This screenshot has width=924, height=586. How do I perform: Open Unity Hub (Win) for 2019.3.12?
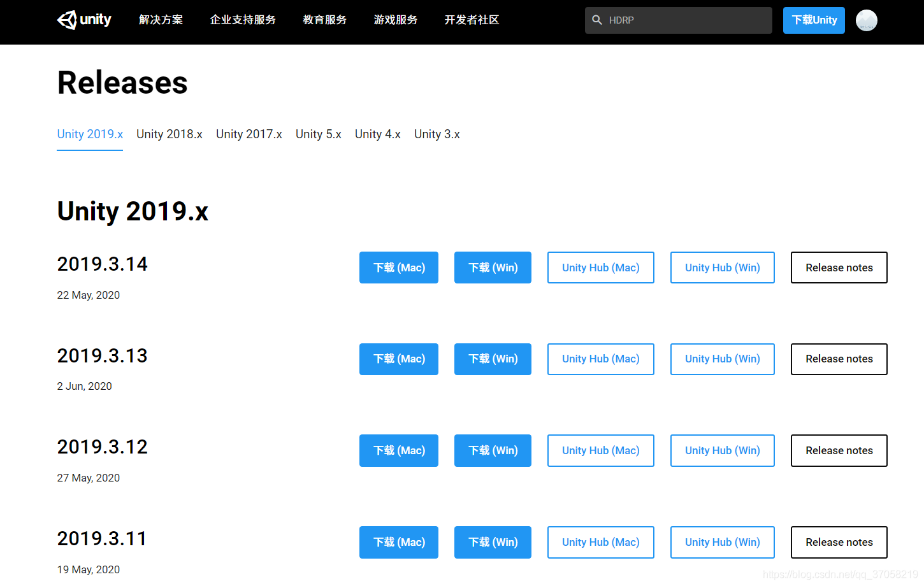723,450
